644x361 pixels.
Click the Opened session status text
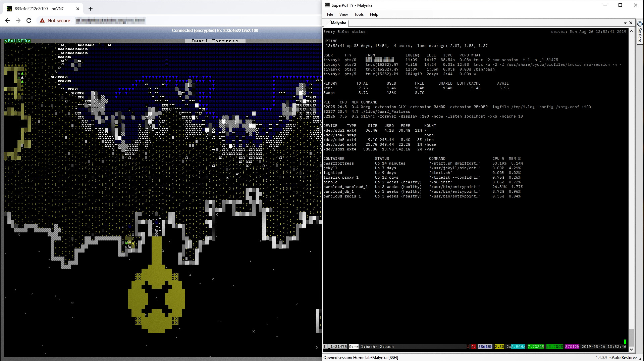click(361, 358)
